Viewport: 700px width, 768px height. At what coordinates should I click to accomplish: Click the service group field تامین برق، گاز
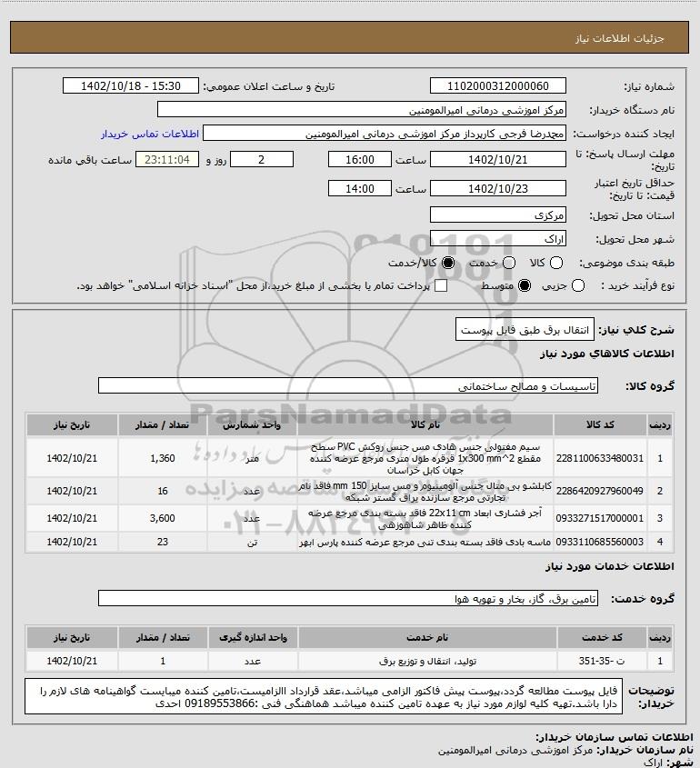[348, 599]
